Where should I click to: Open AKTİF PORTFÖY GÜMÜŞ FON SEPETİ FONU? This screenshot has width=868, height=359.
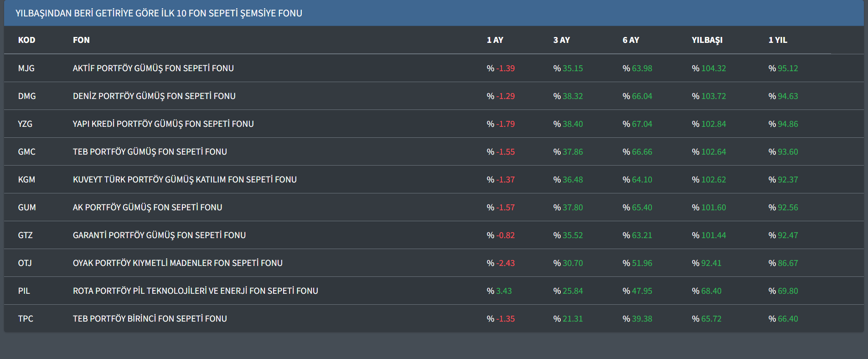153,68
